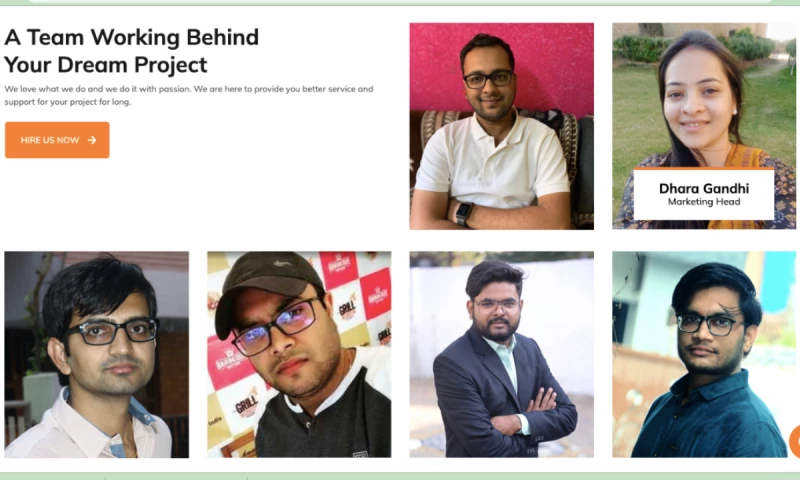Image resolution: width=800 pixels, height=480 pixels.
Task: Select the photo of man wearing black cap
Action: (299, 354)
